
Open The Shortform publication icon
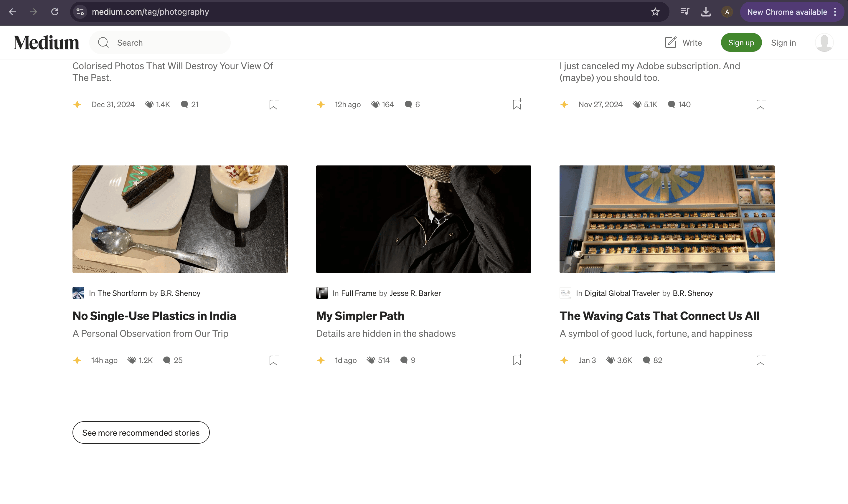[x=78, y=293]
